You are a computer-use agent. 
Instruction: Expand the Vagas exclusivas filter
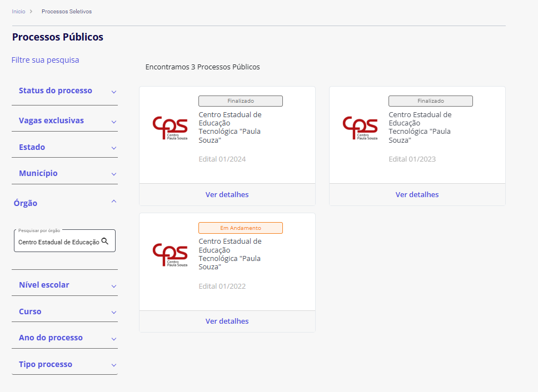(x=113, y=122)
